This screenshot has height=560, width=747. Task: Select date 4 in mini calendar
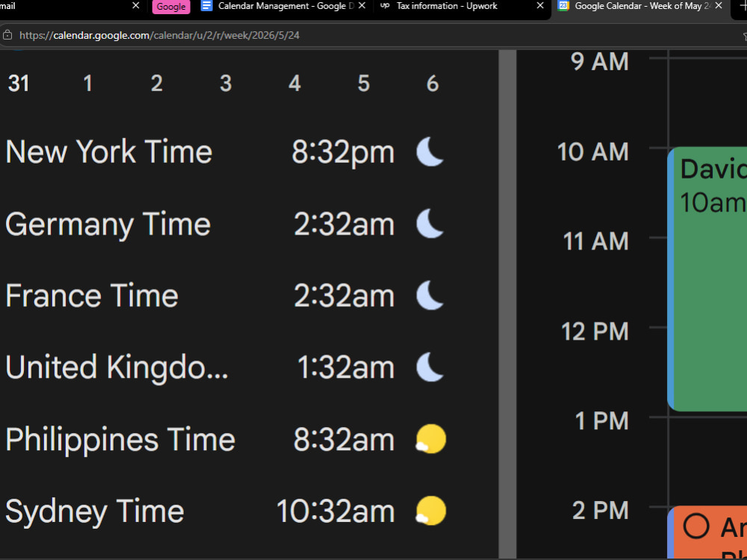coord(295,84)
